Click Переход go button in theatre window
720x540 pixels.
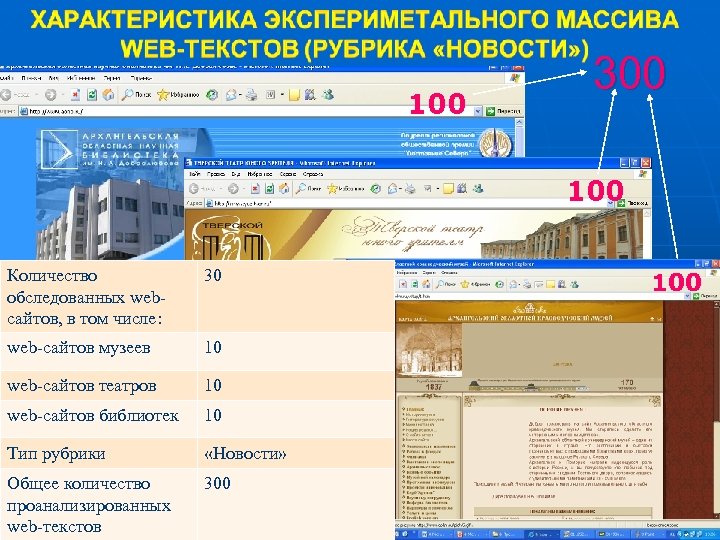point(633,203)
